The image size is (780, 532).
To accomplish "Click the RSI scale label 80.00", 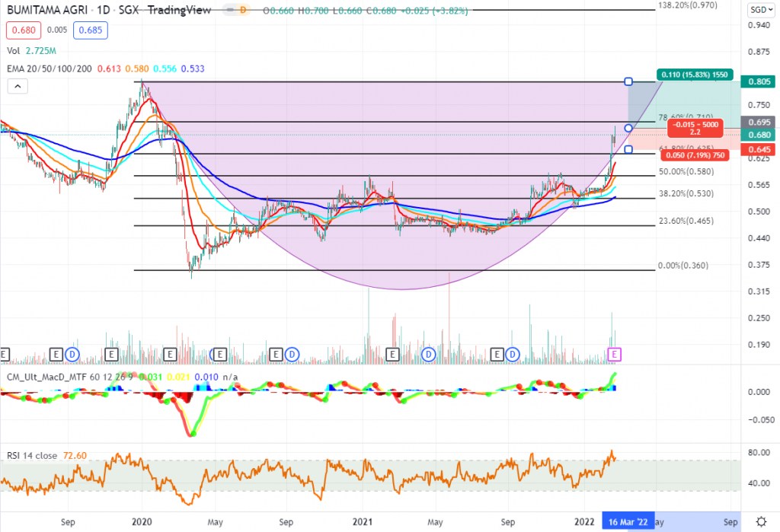I will 759,452.
